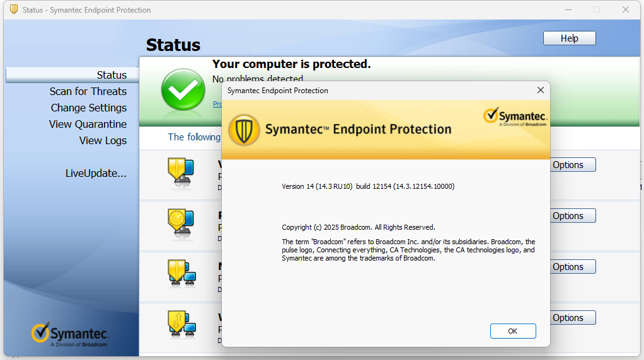Click the Symantec logo in the dialog banner
Screen dimensions: 644x360
click(x=515, y=117)
